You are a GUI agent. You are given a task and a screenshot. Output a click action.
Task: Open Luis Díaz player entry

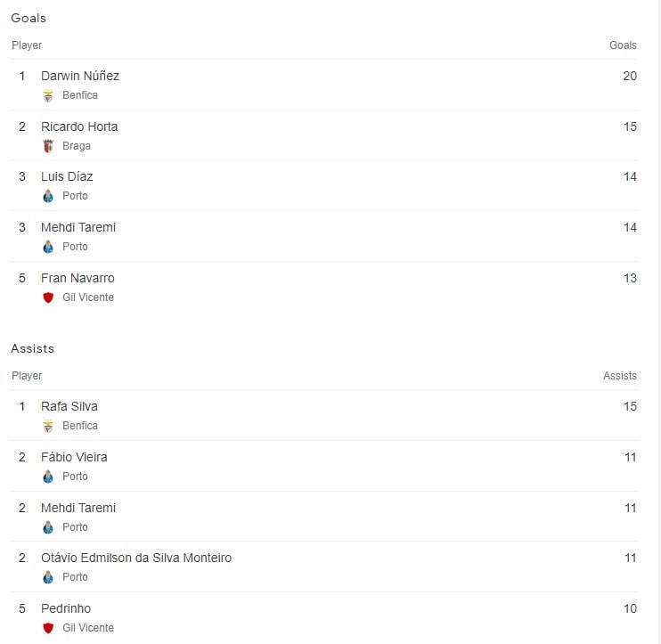pyautogui.click(x=67, y=176)
